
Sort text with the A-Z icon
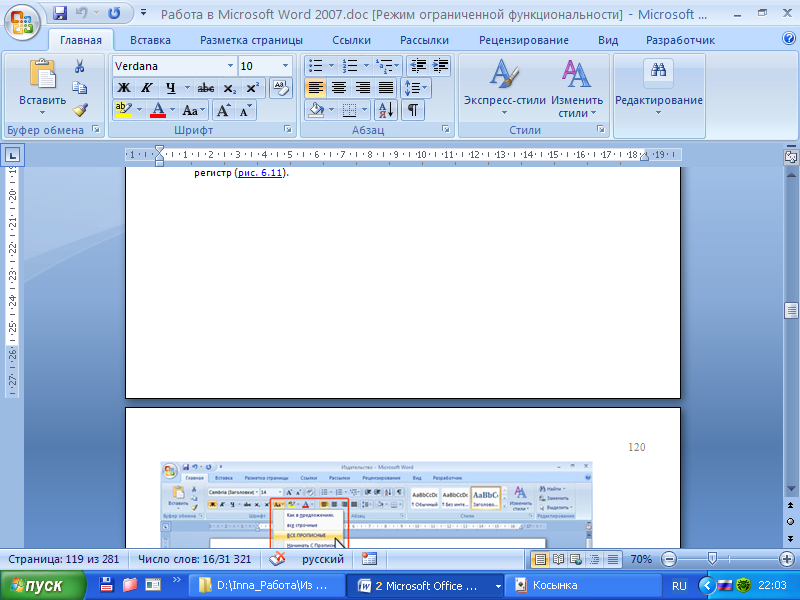(386, 110)
